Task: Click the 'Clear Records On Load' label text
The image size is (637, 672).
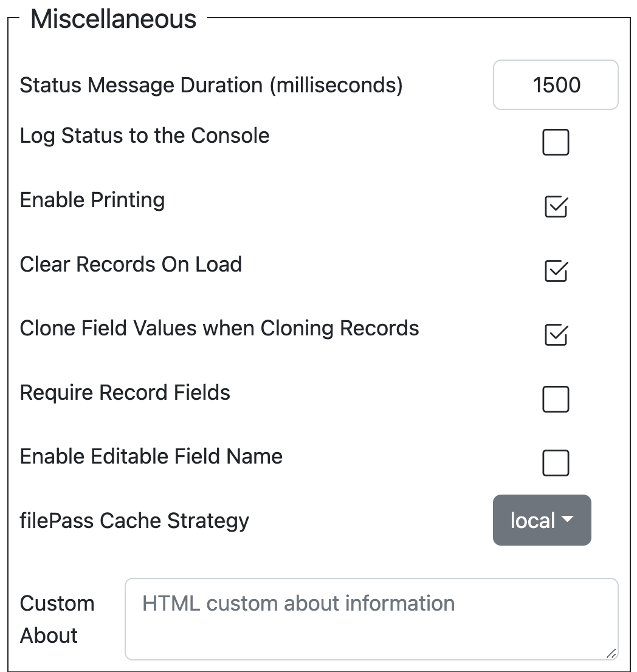Action: (x=131, y=264)
